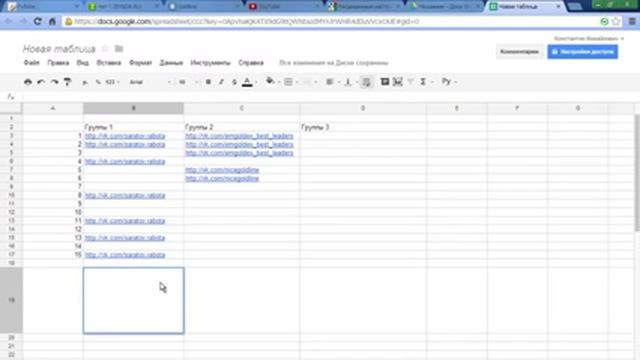The image size is (640, 360).
Task: Open the vertical align dropdown
Action: tap(350, 82)
